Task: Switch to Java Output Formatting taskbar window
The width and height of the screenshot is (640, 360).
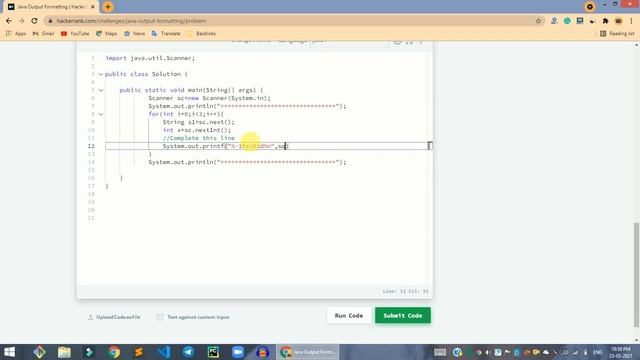Action: tap(307, 352)
